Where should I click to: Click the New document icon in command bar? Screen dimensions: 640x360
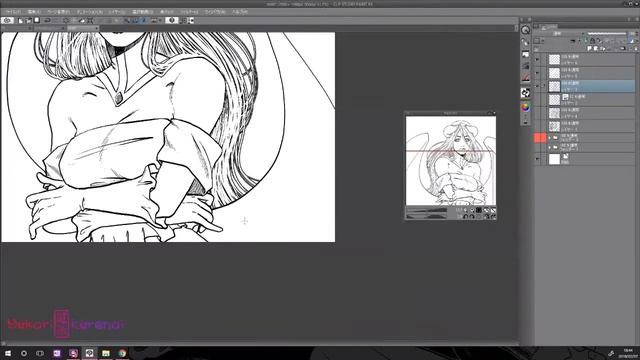(20, 20)
